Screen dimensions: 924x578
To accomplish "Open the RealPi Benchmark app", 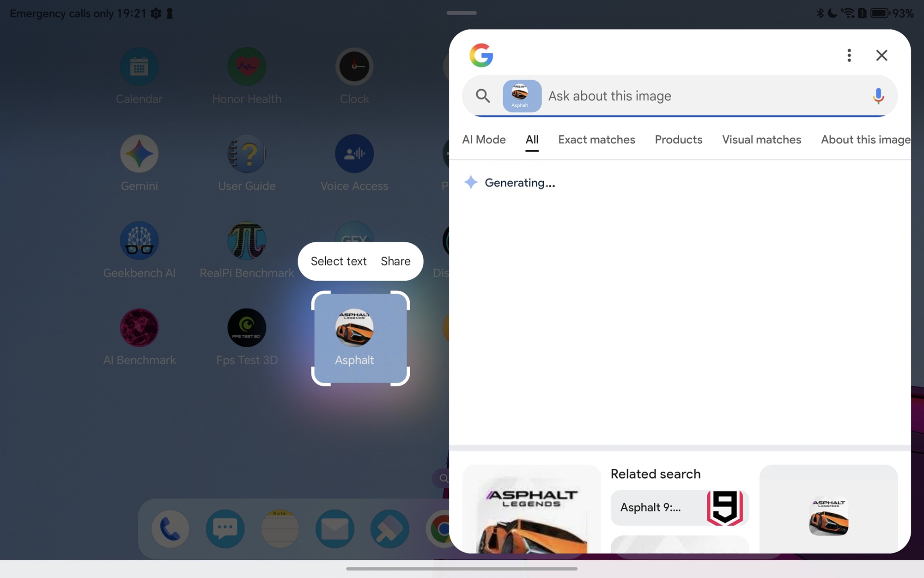I will pyautogui.click(x=247, y=241).
